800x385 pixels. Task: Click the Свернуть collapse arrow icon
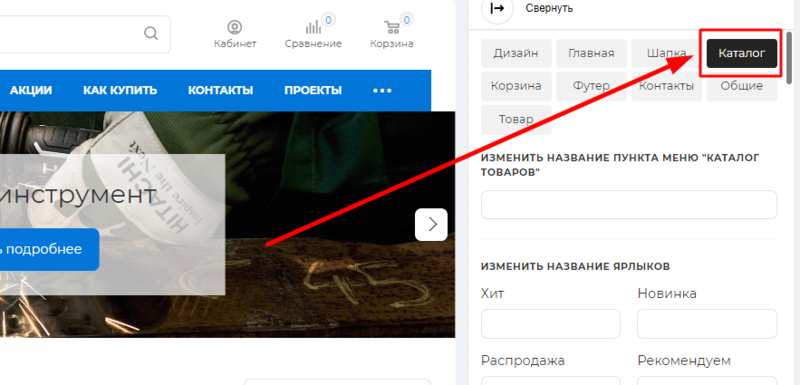[497, 8]
